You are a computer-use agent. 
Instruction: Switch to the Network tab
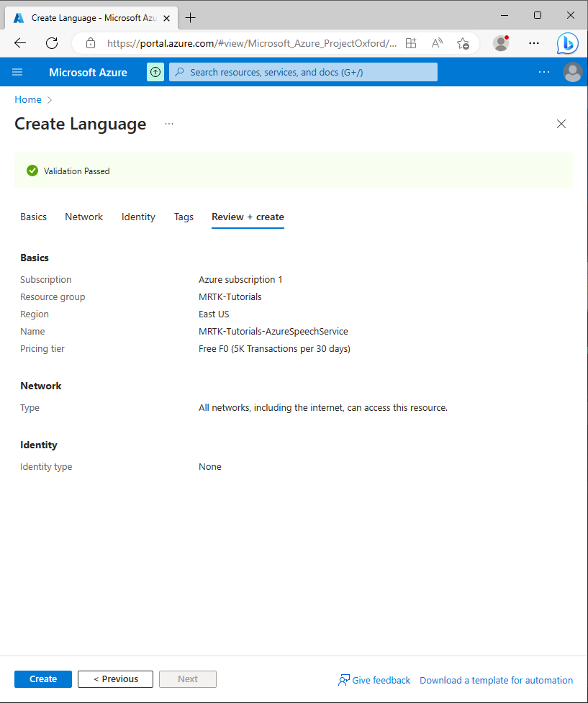tap(83, 217)
